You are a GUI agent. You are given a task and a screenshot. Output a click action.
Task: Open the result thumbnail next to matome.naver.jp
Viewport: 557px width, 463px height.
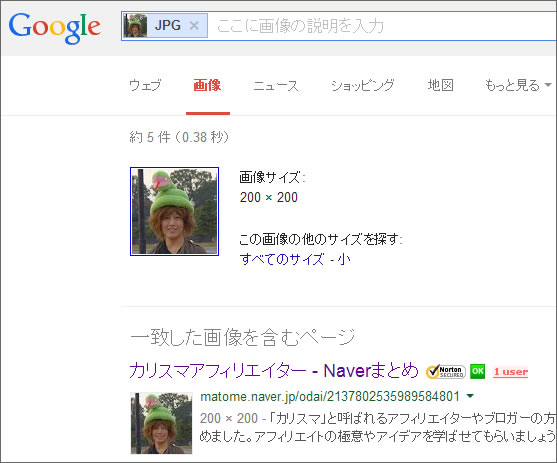pos(161,423)
